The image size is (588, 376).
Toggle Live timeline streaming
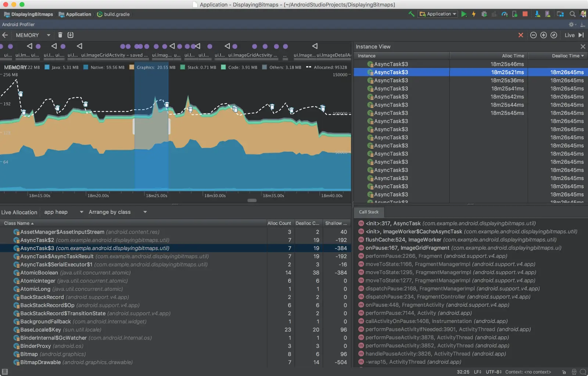tap(574, 35)
